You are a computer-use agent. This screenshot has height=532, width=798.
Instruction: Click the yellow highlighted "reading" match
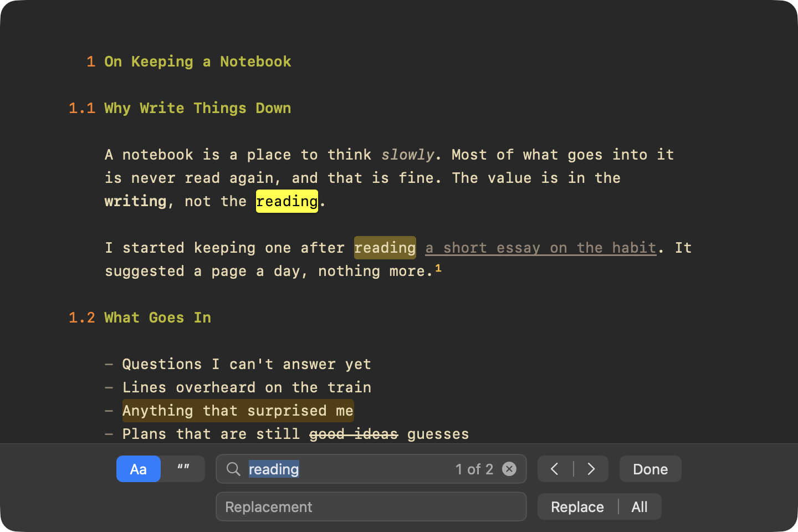pyautogui.click(x=287, y=201)
